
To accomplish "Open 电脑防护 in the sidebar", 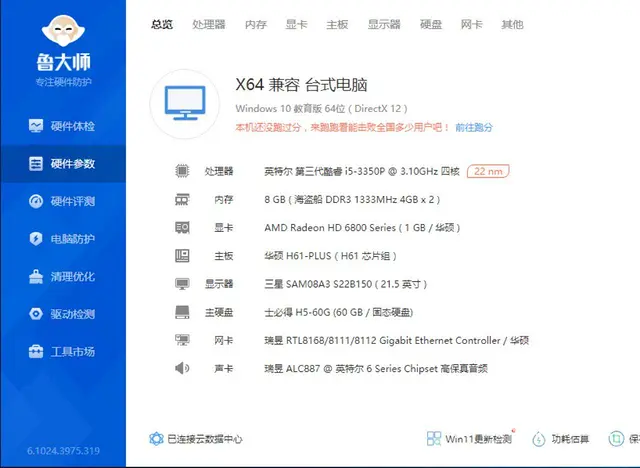I will click(63, 239).
